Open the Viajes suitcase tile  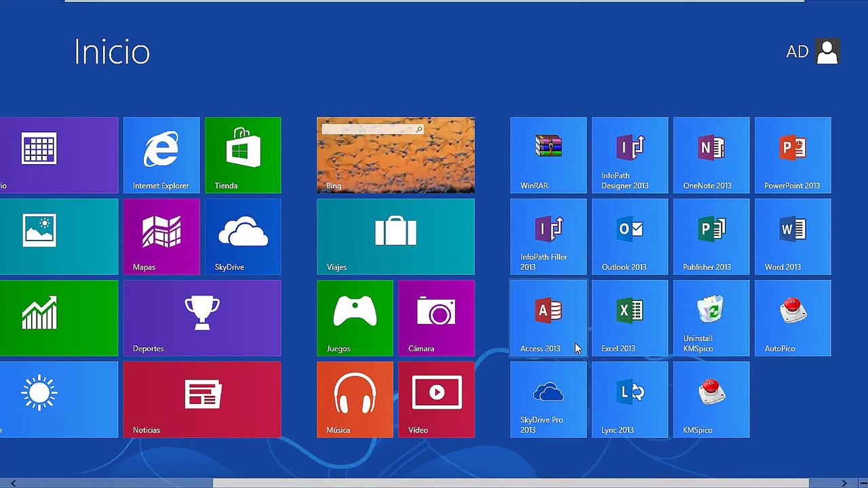395,237
